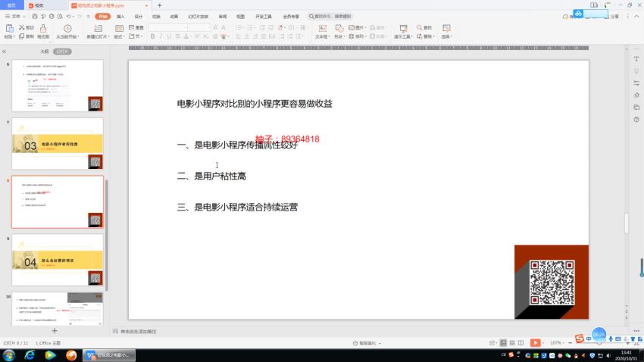The height and width of the screenshot is (362, 644).
Task: Toggle normal view button in status bar
Action: pos(503,343)
